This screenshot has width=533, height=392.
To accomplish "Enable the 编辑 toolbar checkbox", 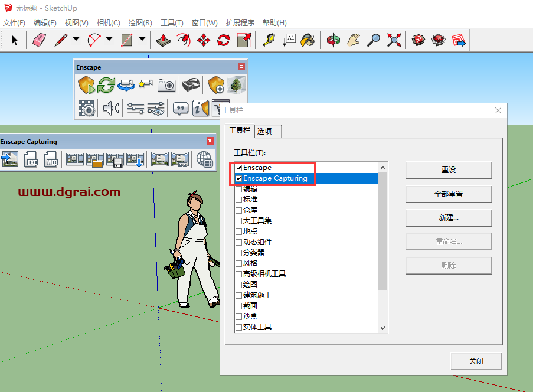I will tap(238, 189).
